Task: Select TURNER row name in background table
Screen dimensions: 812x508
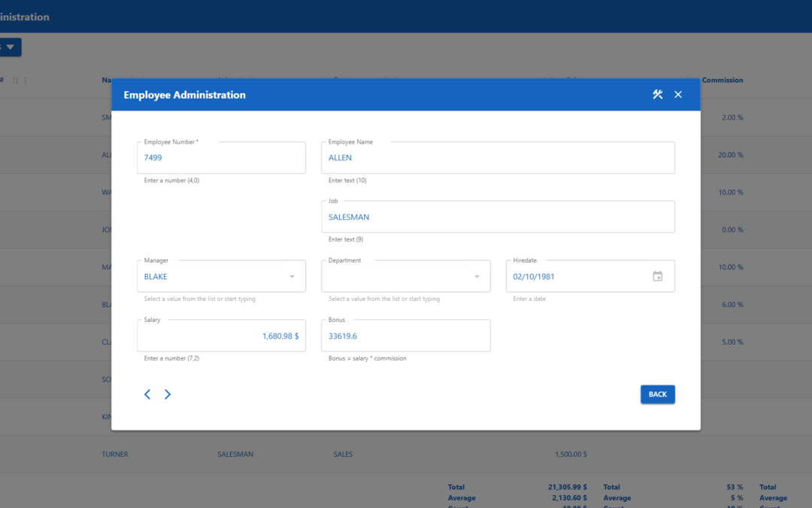Action: 115,454
